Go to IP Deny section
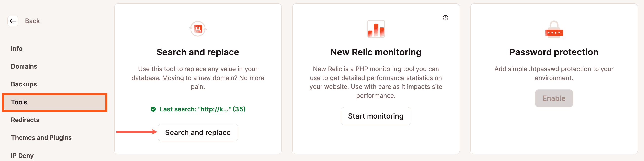 click(22, 156)
